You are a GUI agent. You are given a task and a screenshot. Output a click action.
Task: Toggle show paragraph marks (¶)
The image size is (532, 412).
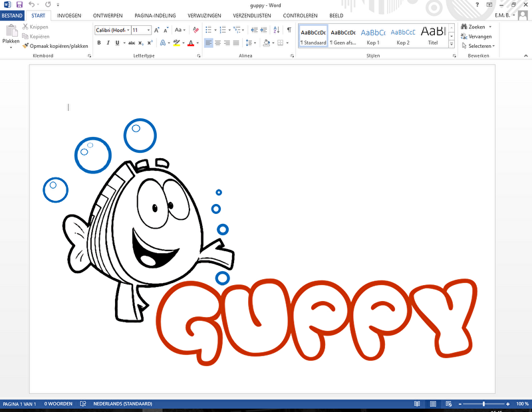289,30
